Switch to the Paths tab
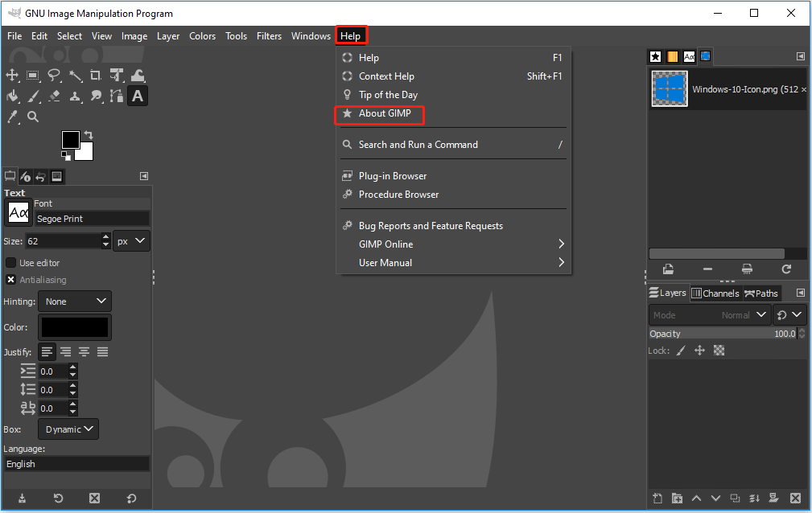Viewport: 812px width, 513px height. point(761,293)
